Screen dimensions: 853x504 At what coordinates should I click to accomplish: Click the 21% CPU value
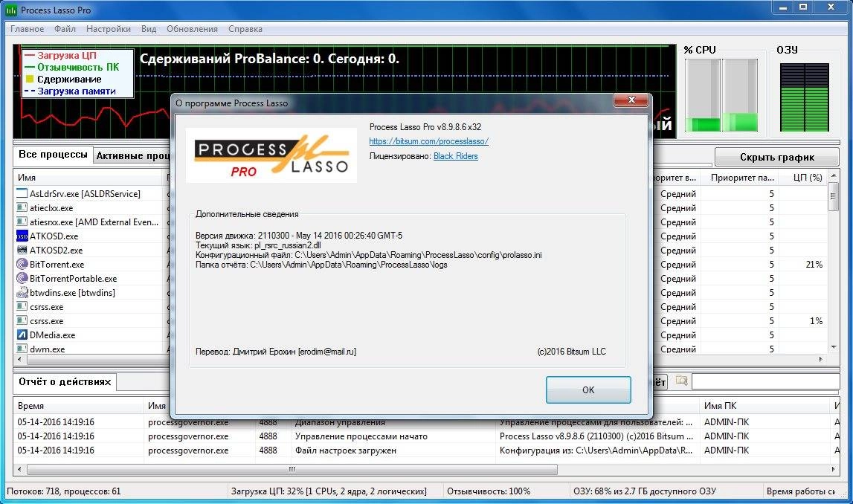click(814, 264)
